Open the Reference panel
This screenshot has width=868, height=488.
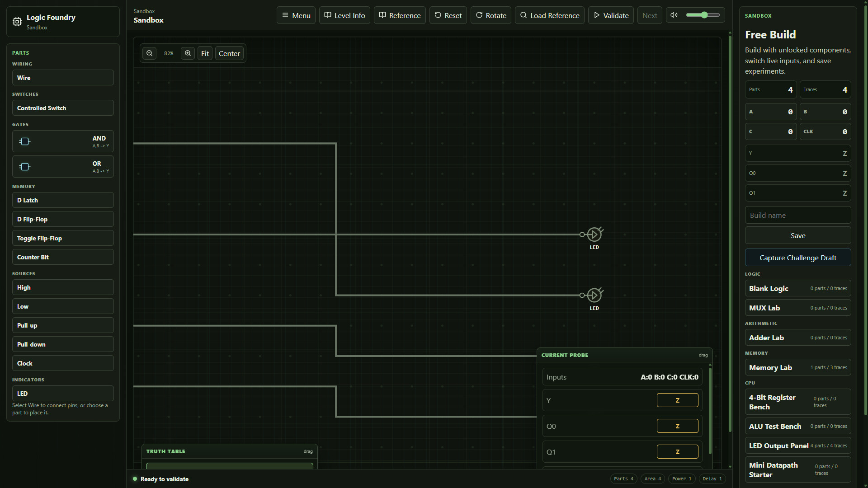point(400,15)
